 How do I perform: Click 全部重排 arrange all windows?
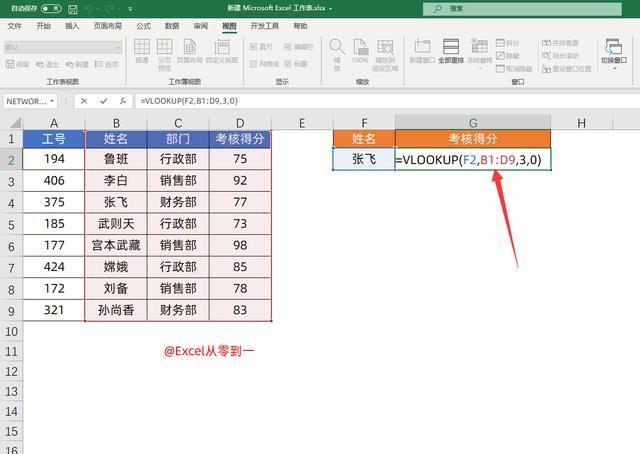451,51
